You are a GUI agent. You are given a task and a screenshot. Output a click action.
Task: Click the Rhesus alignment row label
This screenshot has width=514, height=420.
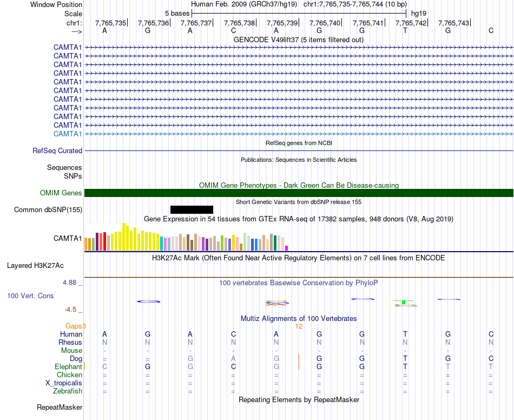point(70,342)
